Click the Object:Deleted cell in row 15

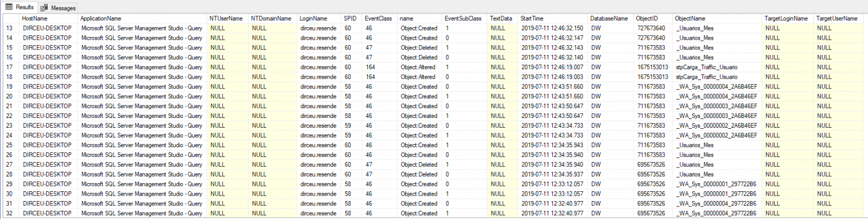click(419, 48)
